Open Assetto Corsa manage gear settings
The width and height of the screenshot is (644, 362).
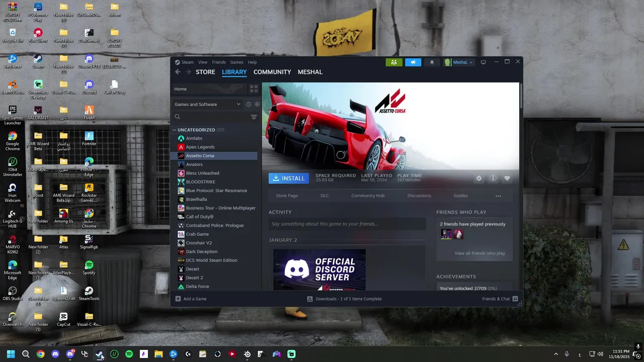pos(478,178)
